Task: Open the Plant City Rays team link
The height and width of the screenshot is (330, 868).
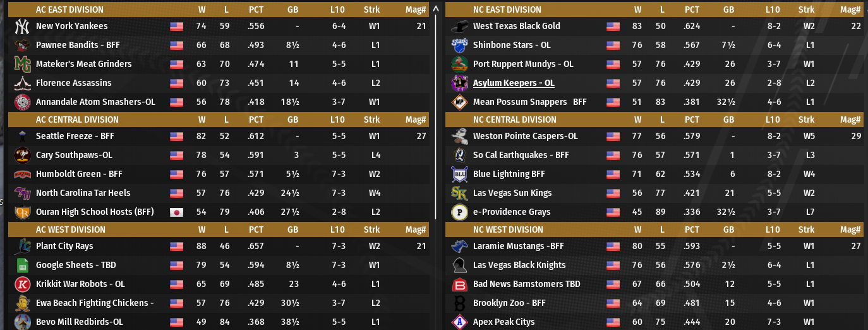Action: coord(64,247)
